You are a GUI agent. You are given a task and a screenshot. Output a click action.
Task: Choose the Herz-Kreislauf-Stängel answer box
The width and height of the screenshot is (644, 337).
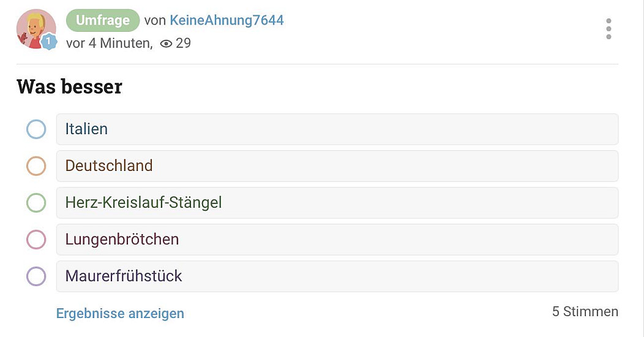[x=337, y=203]
